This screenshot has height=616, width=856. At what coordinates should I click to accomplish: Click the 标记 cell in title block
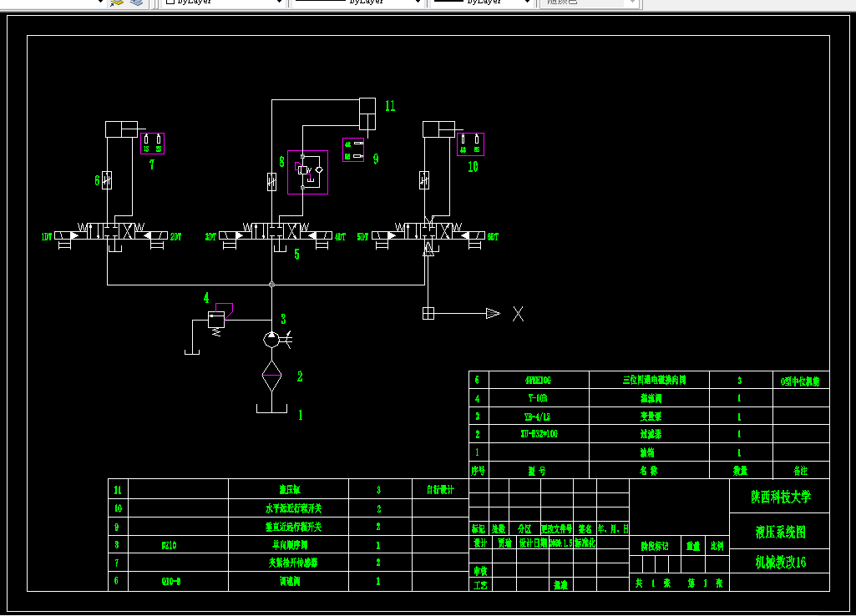tap(479, 528)
